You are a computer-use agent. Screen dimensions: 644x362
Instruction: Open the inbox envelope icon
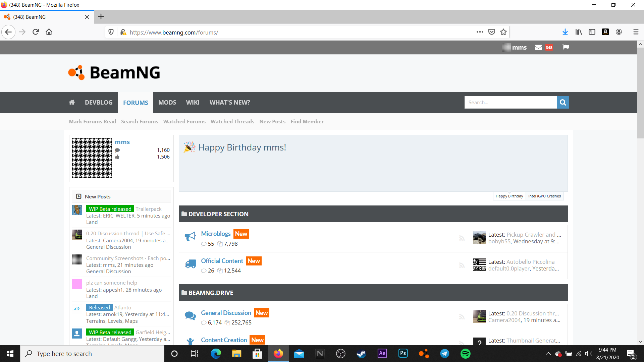pyautogui.click(x=538, y=47)
